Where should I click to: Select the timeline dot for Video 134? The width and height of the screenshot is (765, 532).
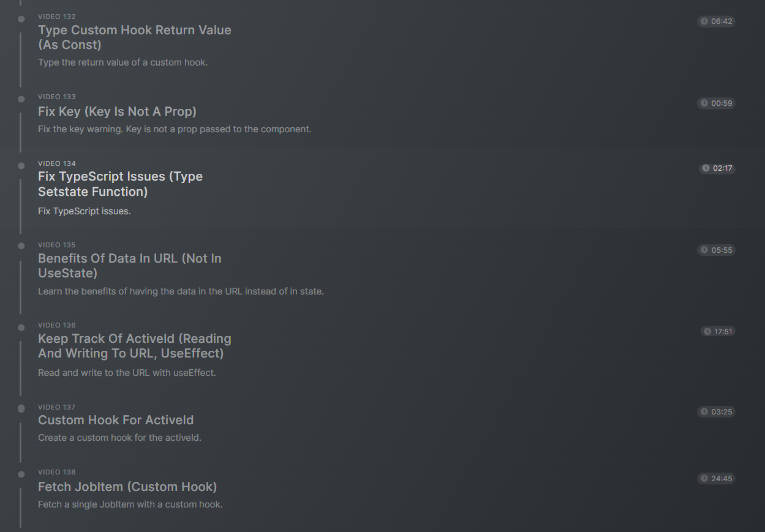[21, 166]
